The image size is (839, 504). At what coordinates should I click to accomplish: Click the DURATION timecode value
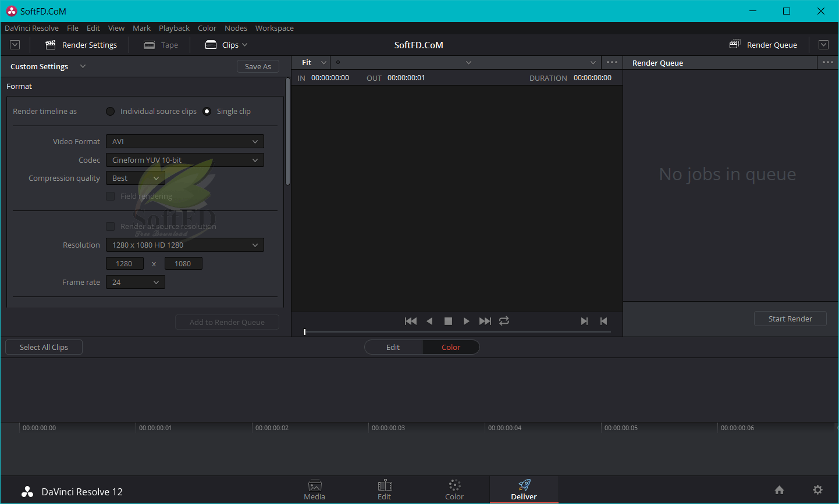pyautogui.click(x=592, y=77)
